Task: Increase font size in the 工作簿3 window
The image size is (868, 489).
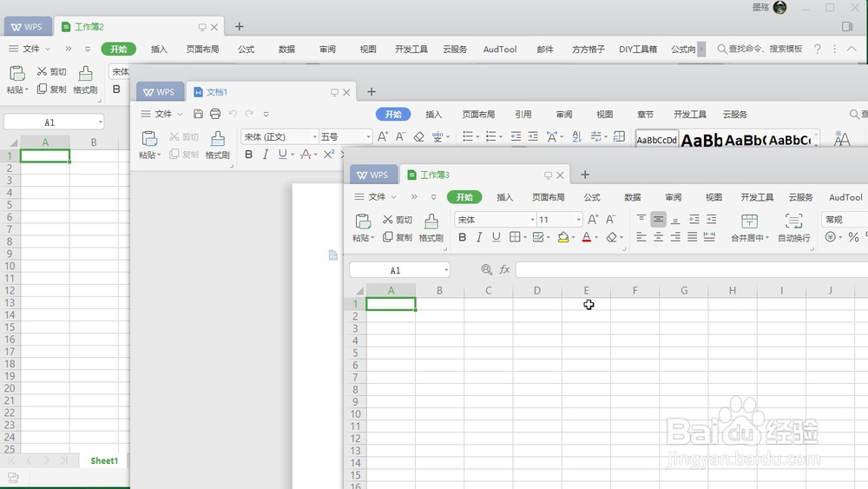Action: (593, 219)
